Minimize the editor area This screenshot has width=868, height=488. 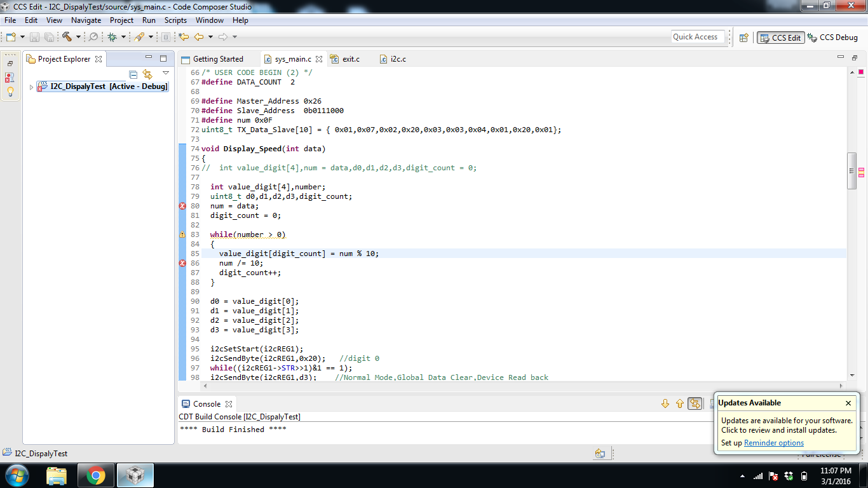tap(840, 57)
